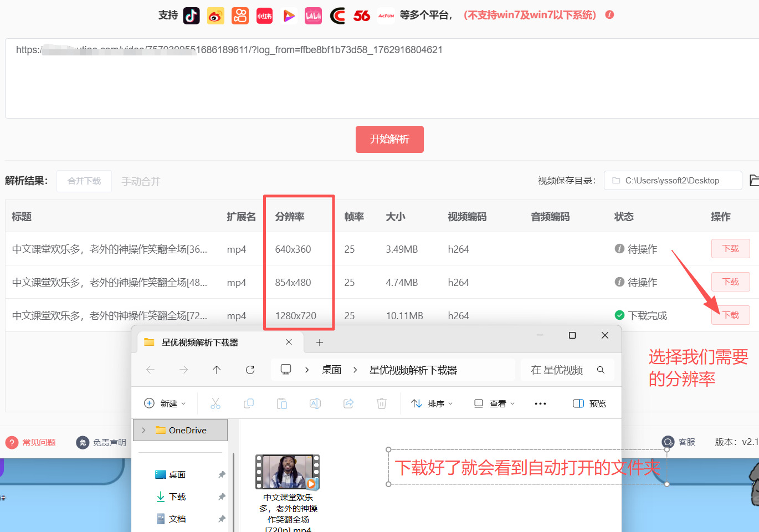Click the 分辨率 column header

pos(290,217)
